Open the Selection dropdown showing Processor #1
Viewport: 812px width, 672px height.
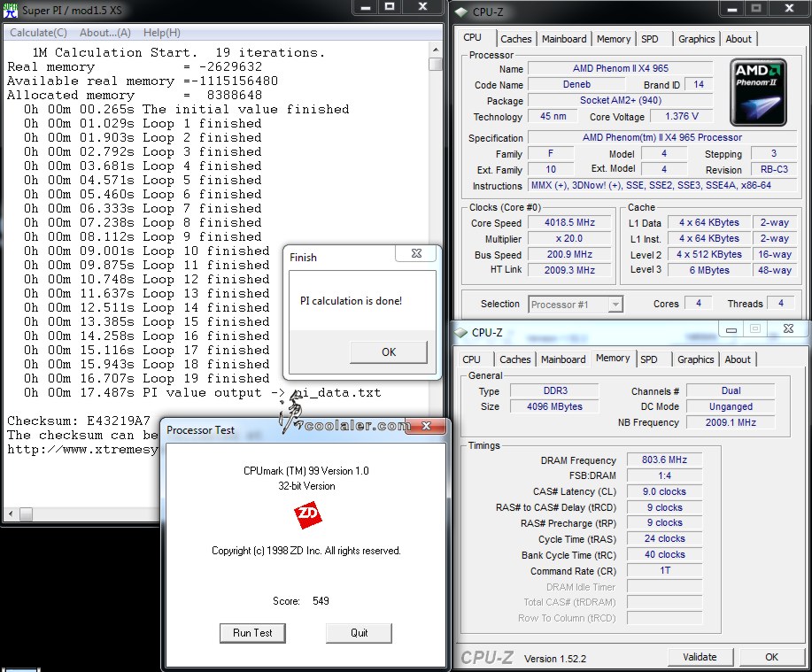pos(575,305)
